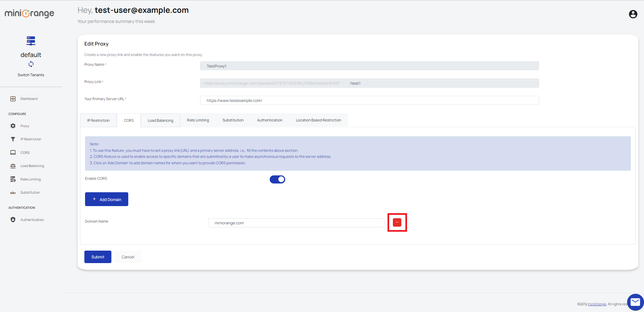
Task: Open Load Balancing in the sidebar
Action: [x=32, y=166]
